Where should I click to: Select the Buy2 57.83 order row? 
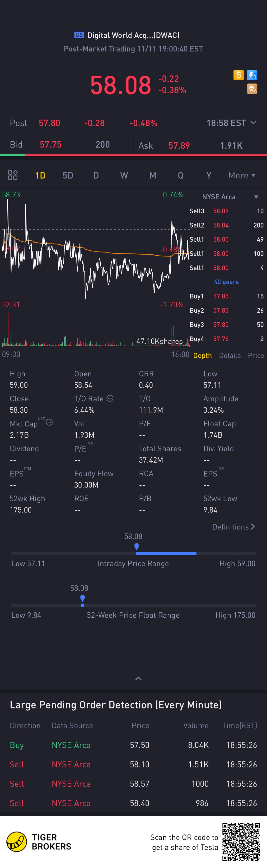[x=226, y=310]
